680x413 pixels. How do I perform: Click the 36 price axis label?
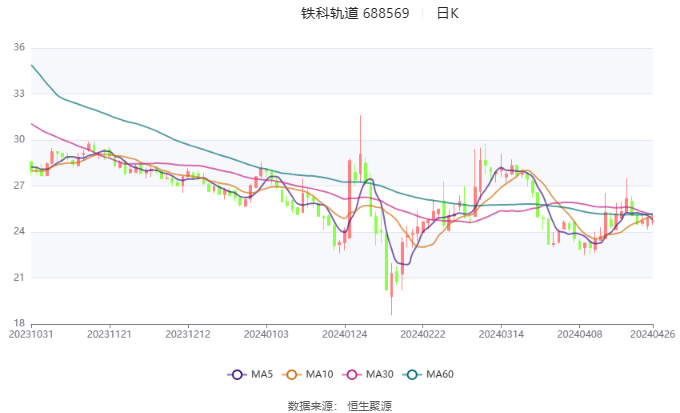pos(19,47)
